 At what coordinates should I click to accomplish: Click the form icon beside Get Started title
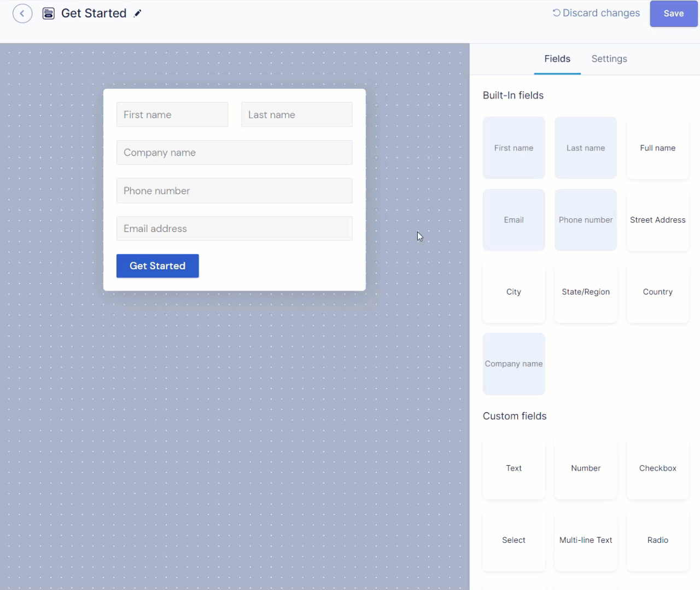click(x=49, y=13)
